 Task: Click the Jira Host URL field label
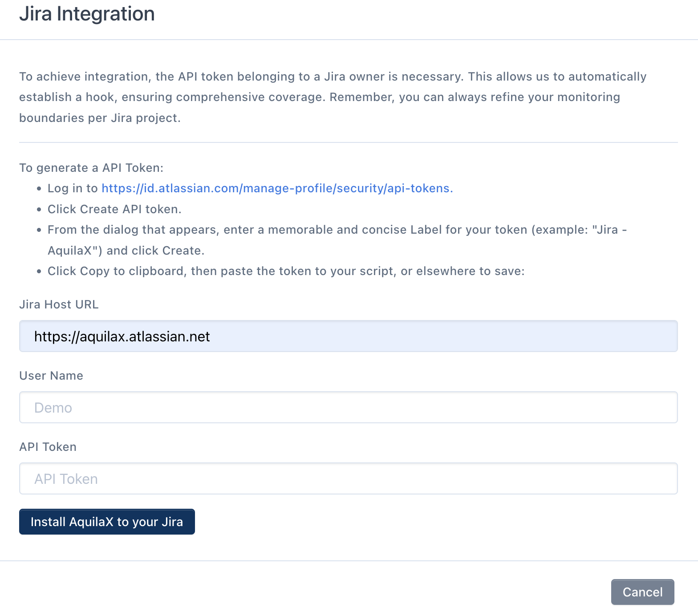pos(59,304)
